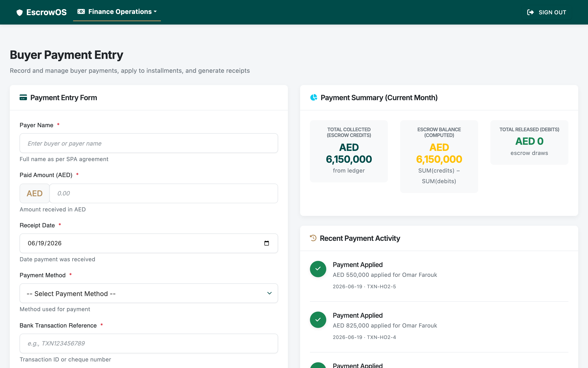This screenshot has width=588, height=368.
Task: Click the Total Released AED 0 value
Action: [529, 141]
